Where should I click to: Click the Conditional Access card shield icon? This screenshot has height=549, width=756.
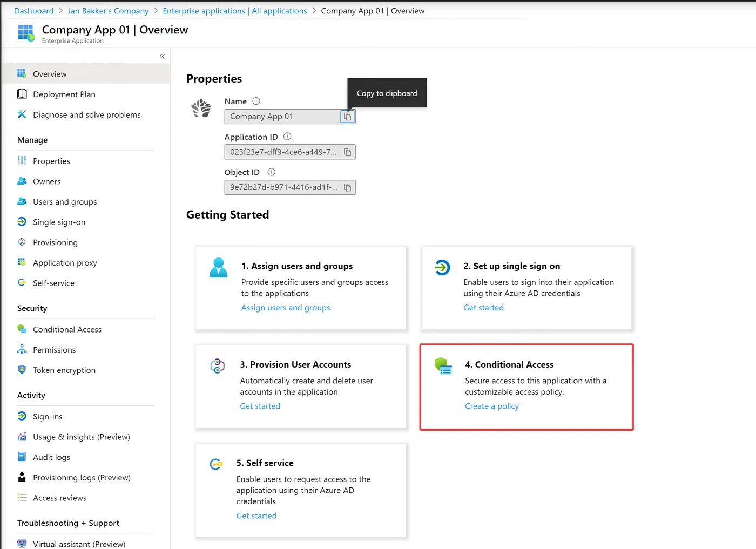click(443, 365)
